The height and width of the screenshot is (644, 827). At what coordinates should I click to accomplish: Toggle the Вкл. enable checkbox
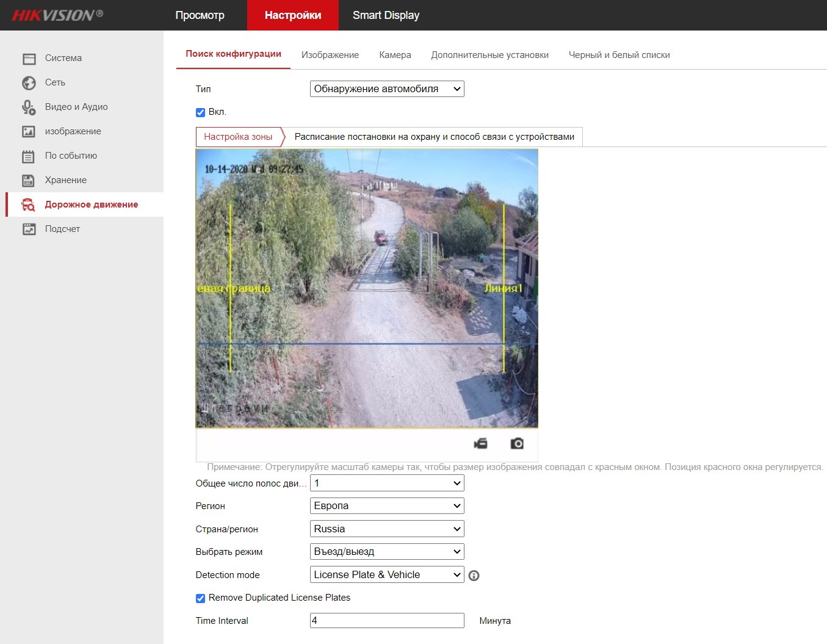200,112
